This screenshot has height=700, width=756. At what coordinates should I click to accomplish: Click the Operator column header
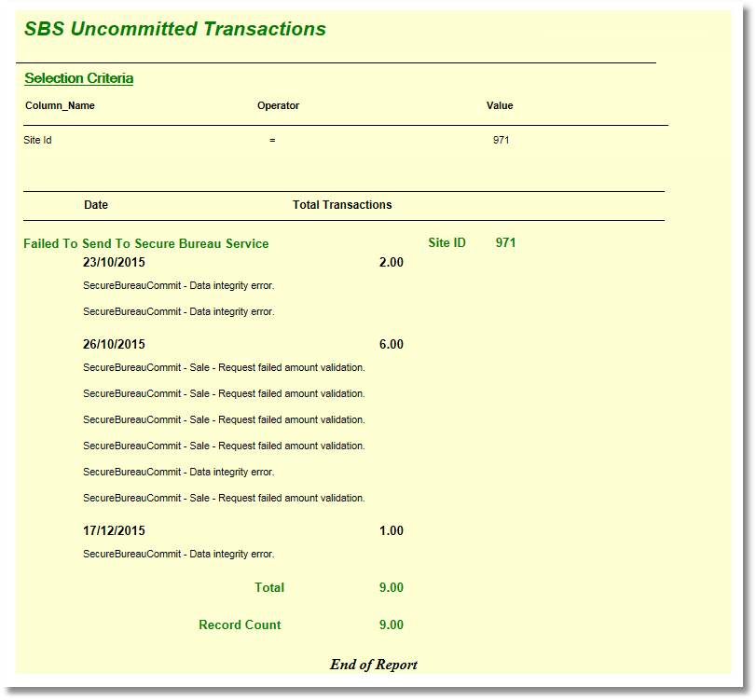pos(278,105)
